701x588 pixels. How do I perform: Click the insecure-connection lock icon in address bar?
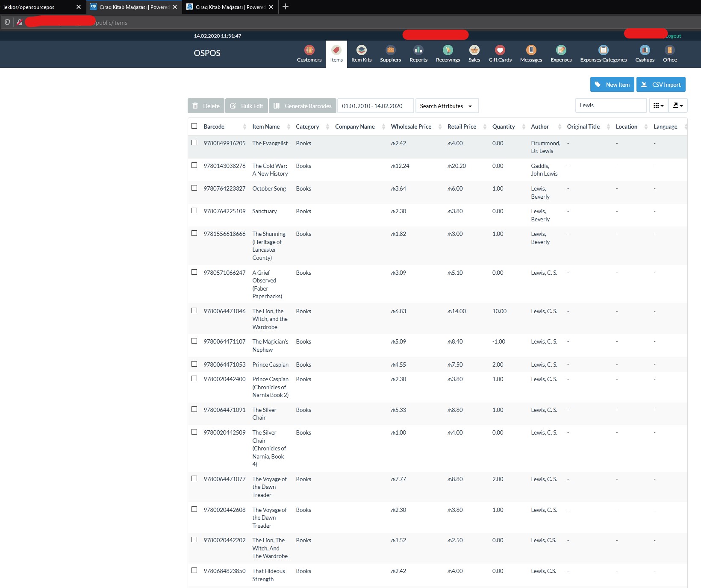click(19, 22)
